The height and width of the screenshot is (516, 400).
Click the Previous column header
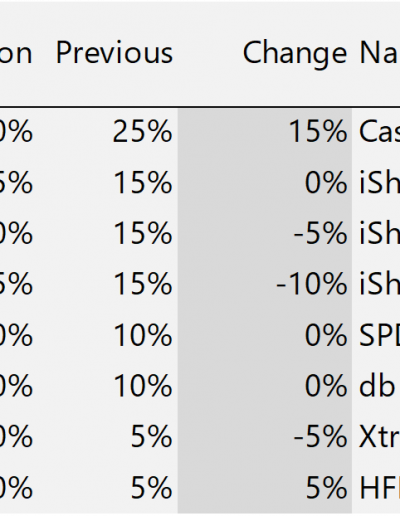[114, 52]
